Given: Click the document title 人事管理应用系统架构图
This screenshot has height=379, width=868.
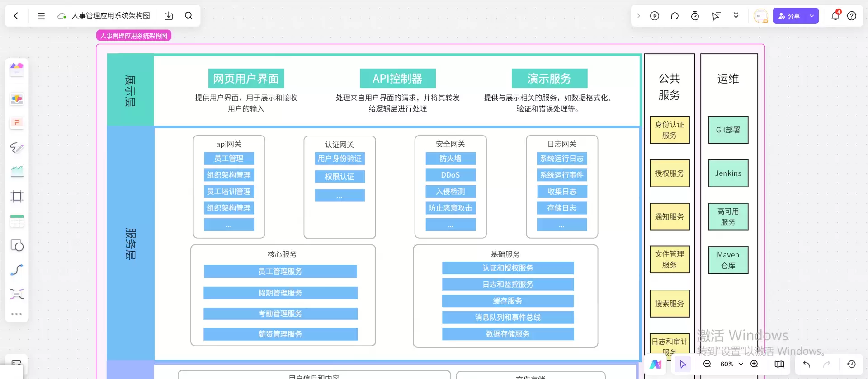Looking at the screenshot, I should [x=111, y=16].
